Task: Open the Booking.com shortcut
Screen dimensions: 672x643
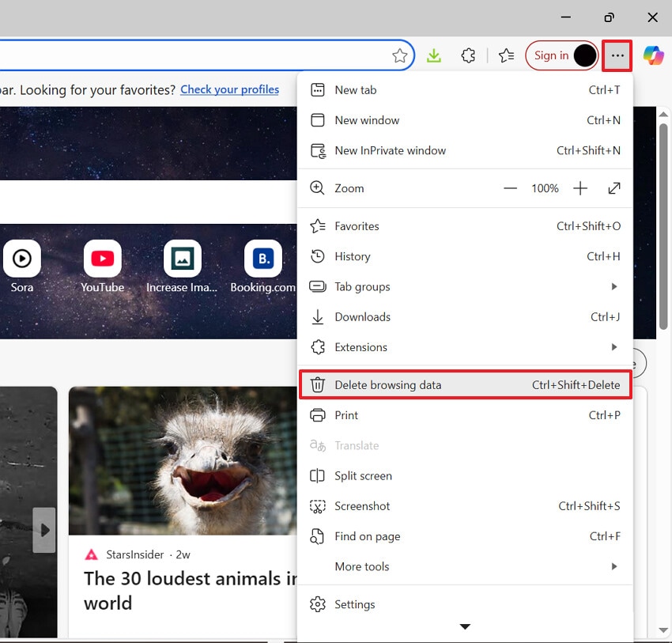Action: [x=262, y=258]
